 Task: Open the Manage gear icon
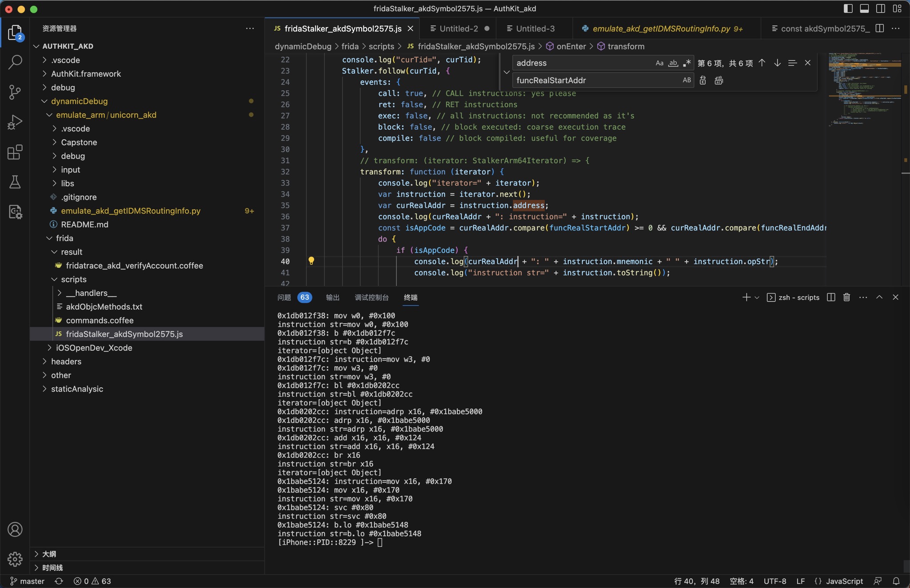click(x=15, y=559)
